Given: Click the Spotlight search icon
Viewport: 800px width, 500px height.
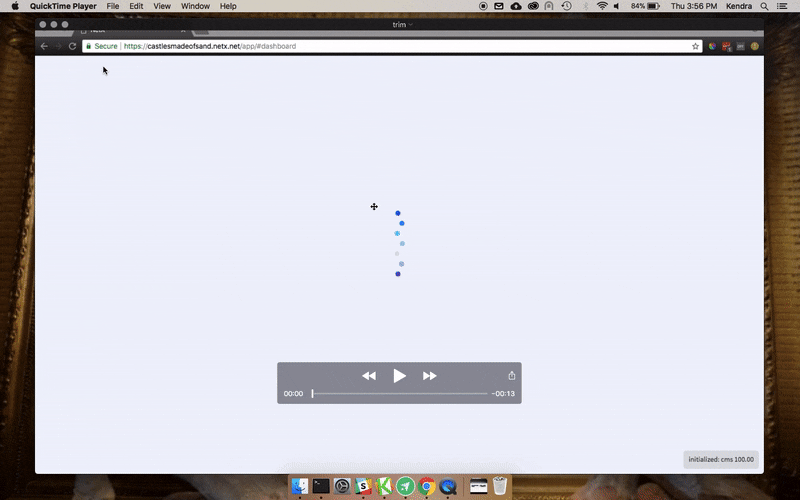Looking at the screenshot, I should (764, 6).
